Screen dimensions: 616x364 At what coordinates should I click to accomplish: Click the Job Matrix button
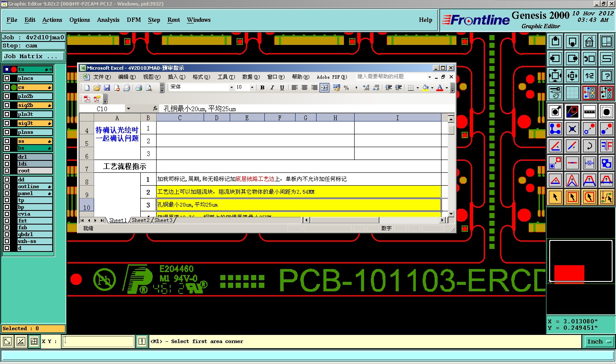click(33, 56)
